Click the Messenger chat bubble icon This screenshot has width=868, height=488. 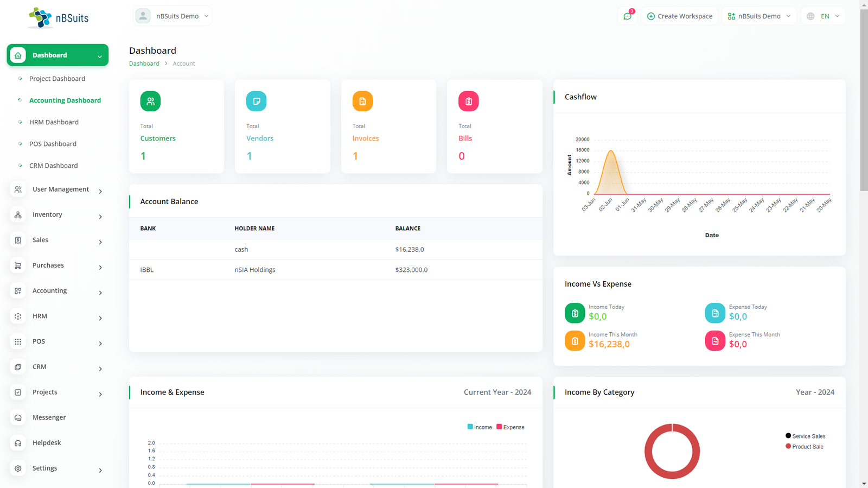pos(18,417)
